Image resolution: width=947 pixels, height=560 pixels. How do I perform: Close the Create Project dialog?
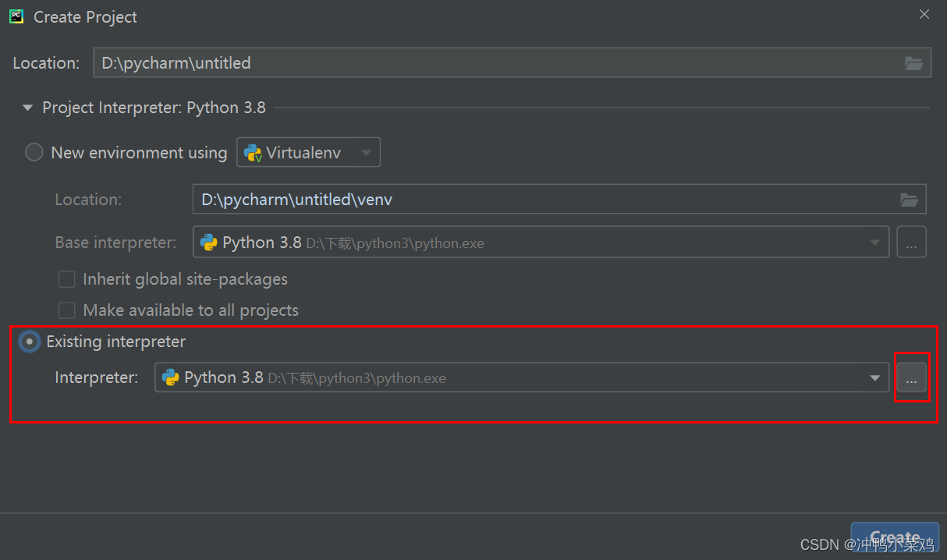924,14
